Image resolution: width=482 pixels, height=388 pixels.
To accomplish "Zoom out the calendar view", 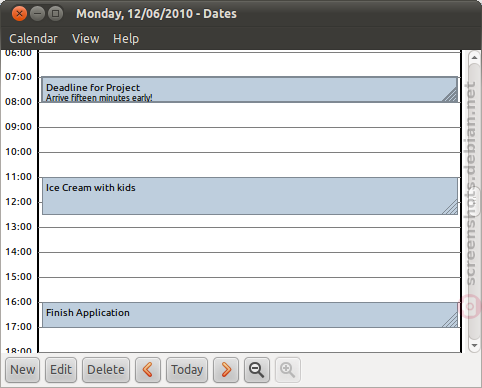I will pyautogui.click(x=257, y=370).
